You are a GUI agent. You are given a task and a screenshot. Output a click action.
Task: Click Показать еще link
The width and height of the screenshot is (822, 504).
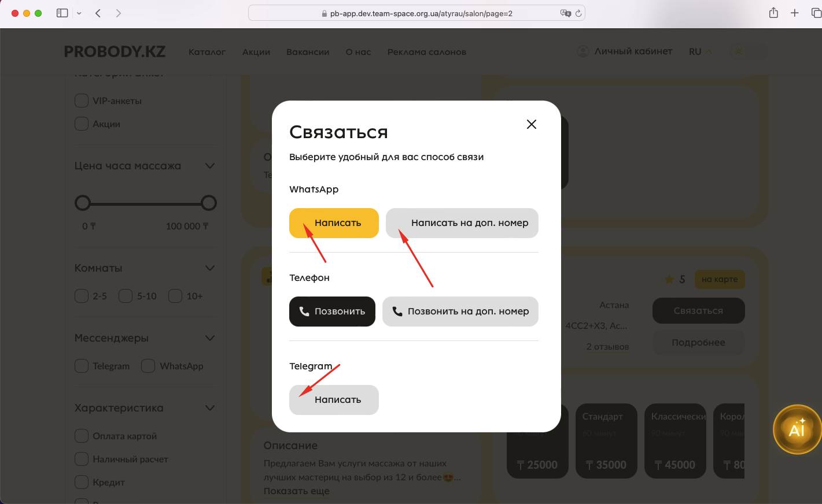tap(296, 491)
